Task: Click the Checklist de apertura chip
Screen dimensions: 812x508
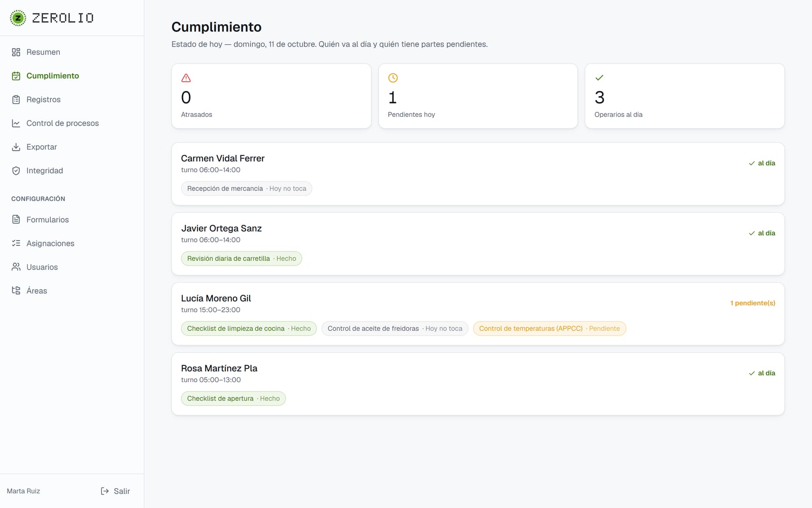Action: [x=233, y=399]
